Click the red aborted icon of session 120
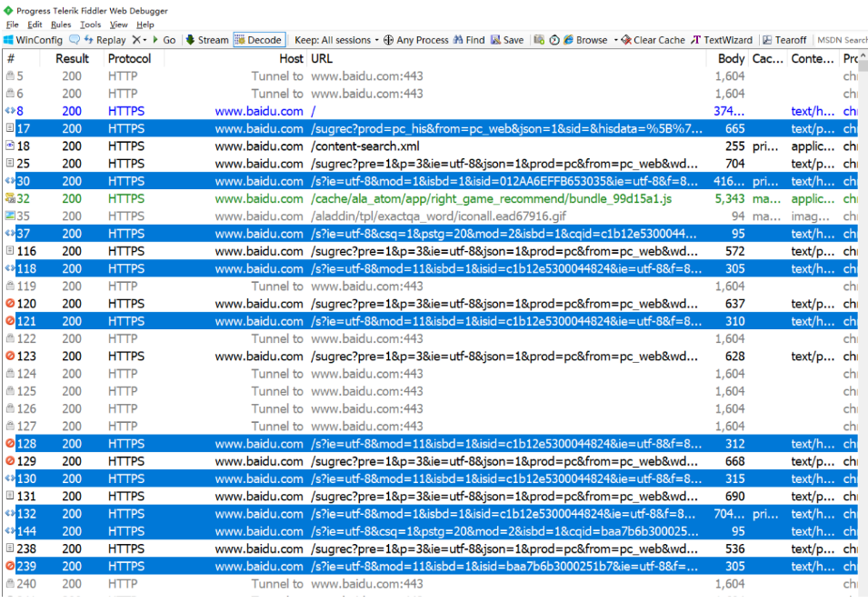The width and height of the screenshot is (868, 604). tap(10, 303)
